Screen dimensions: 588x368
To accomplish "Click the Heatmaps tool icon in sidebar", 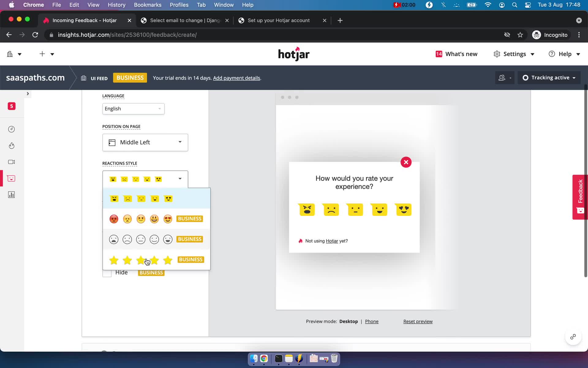I will coord(11,145).
